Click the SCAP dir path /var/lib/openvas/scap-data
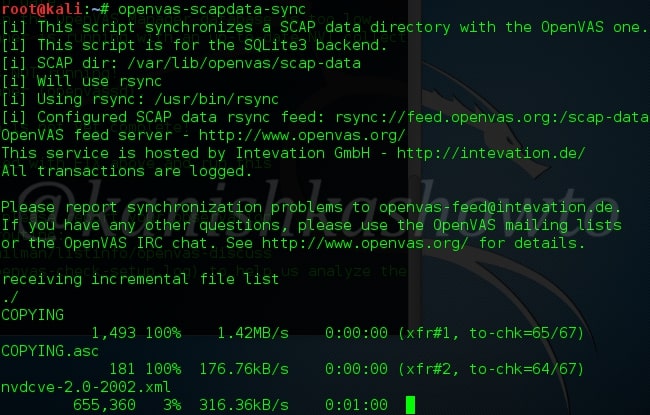This screenshot has height=415, width=650. (x=244, y=63)
